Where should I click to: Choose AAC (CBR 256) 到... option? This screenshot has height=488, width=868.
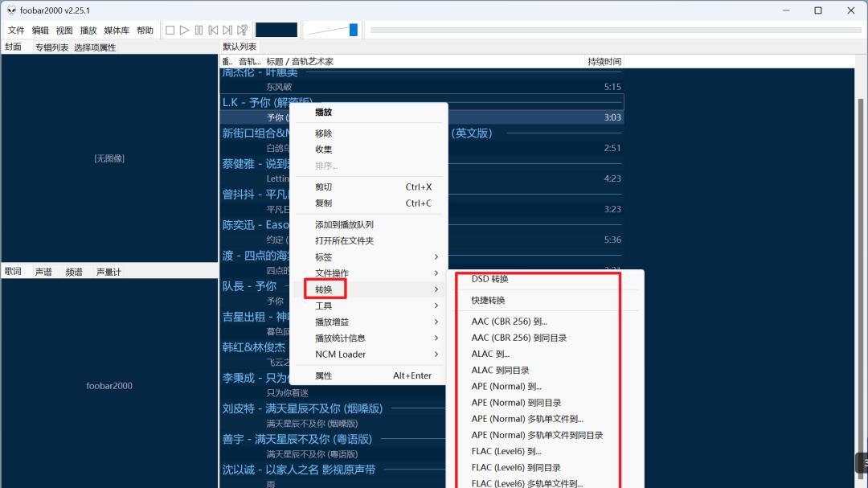545,322
